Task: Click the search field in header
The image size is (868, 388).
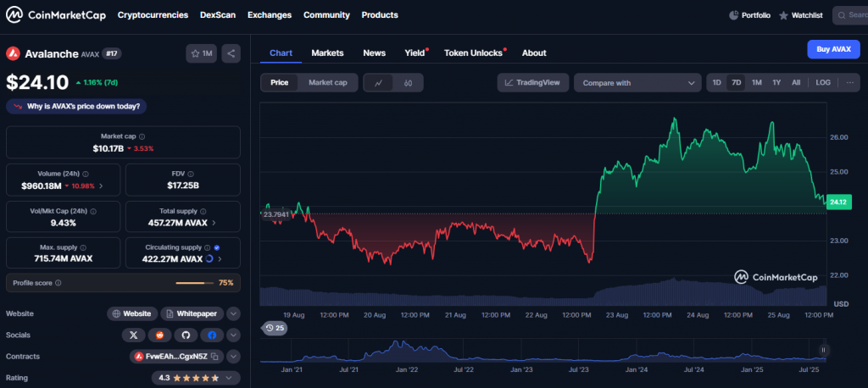Action: tap(851, 15)
